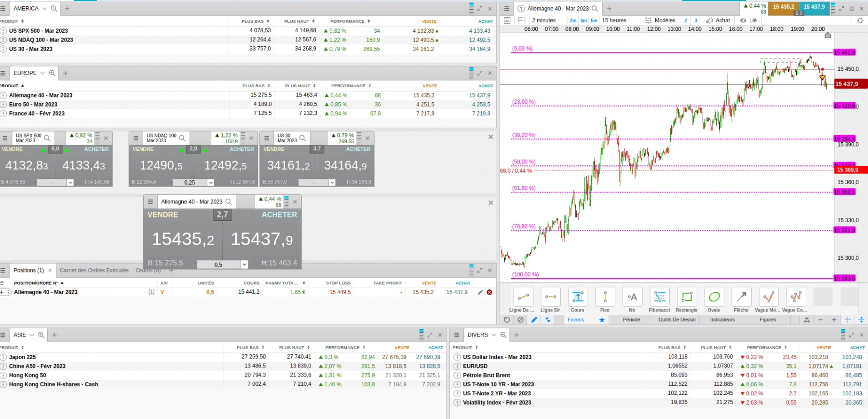Screen dimensions: 868x419
Task: Select the Rectangle drawing tool
Action: coord(686,297)
